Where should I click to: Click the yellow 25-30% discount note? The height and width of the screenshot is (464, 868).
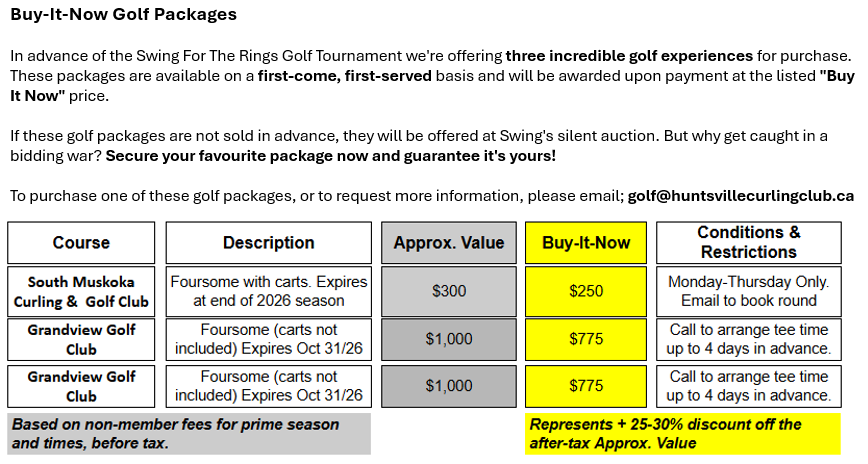(x=683, y=434)
